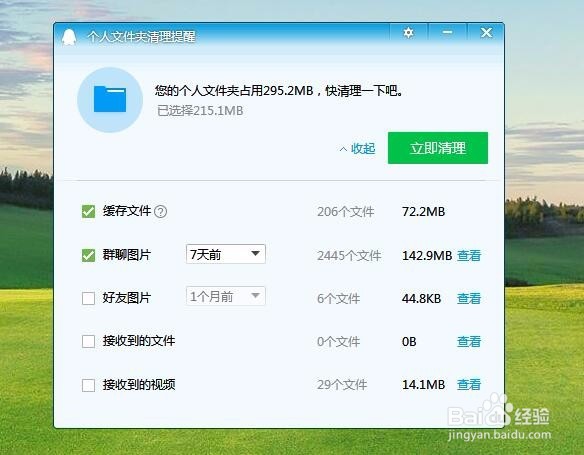Open settings via the gear icon

(408, 33)
